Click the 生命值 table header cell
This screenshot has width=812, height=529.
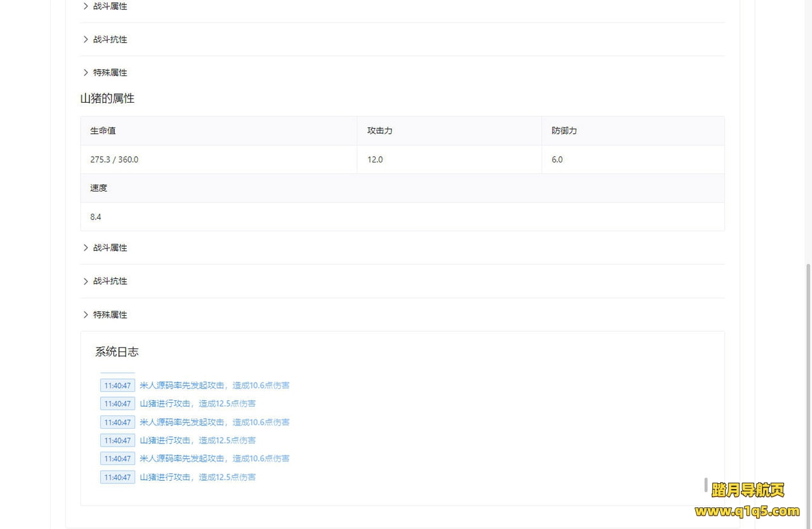(x=103, y=131)
